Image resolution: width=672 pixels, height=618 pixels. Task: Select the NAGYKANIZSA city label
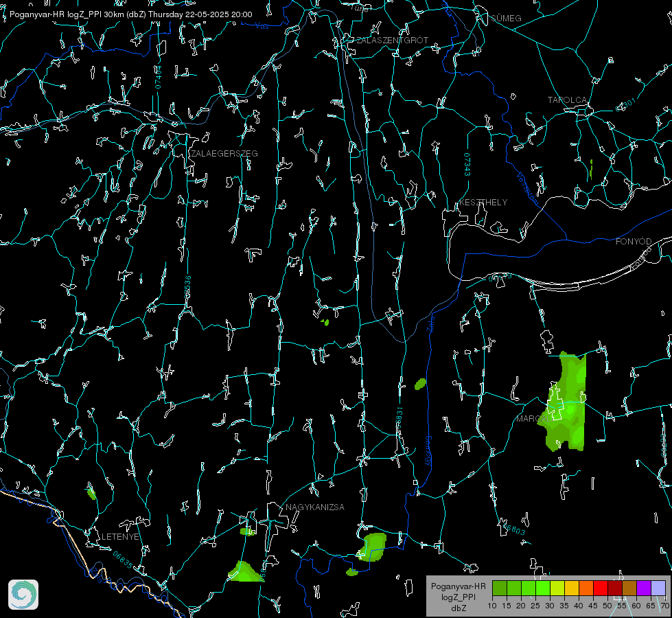(x=315, y=507)
